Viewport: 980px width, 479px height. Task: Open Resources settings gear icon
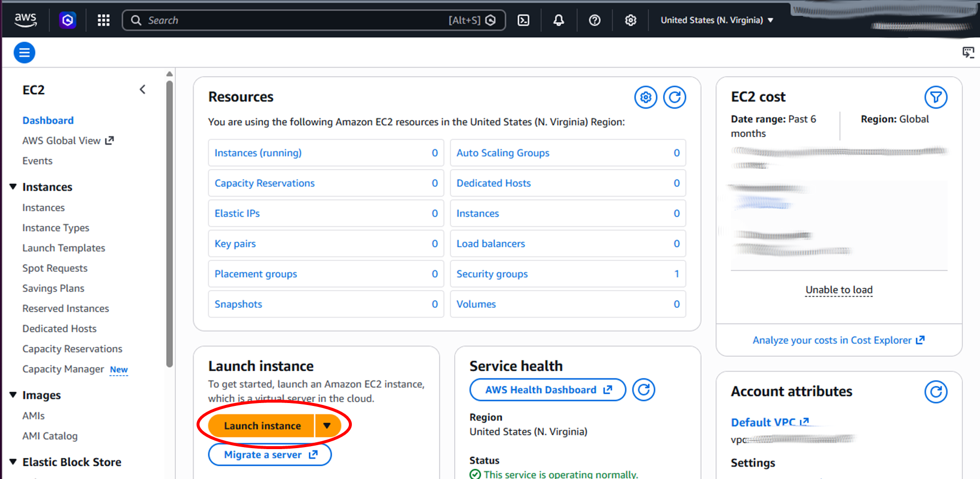[646, 98]
